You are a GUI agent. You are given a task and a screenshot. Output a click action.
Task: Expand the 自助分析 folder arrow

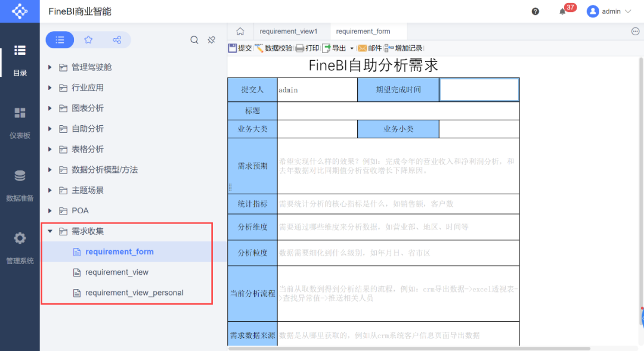49,129
